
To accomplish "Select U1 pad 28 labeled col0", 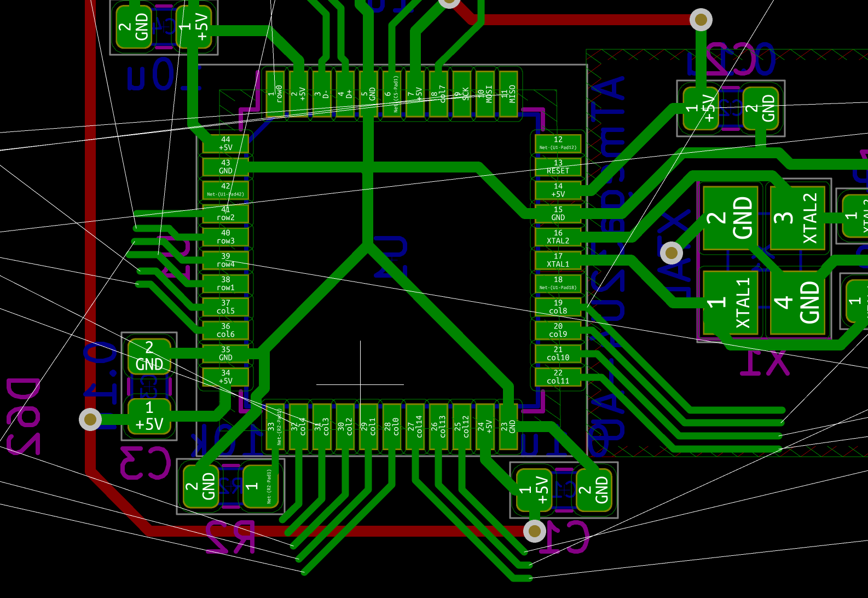I will [392, 427].
